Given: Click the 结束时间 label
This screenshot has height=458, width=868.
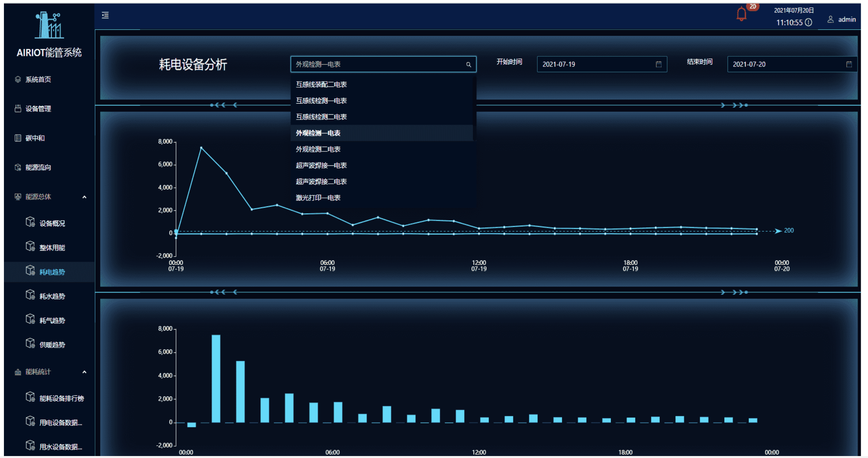Looking at the screenshot, I should pos(699,62).
